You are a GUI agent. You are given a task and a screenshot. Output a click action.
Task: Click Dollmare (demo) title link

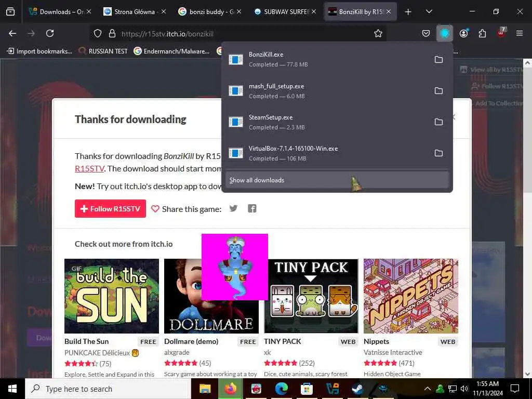click(x=191, y=341)
